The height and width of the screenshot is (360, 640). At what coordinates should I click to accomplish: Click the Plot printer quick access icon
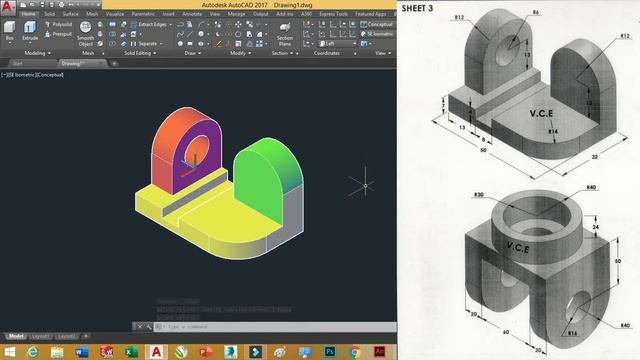61,5
